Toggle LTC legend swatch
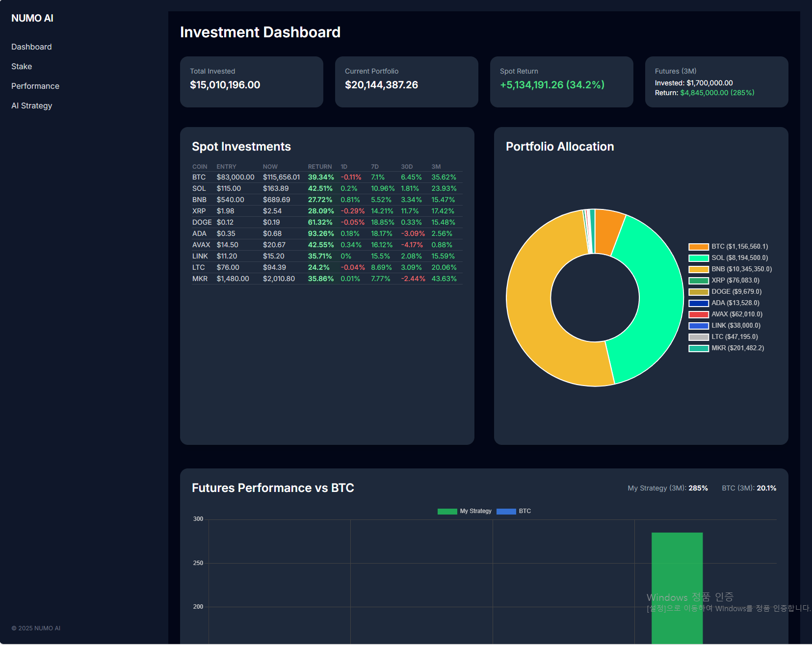Image resolution: width=812 pixels, height=645 pixels. (x=699, y=337)
